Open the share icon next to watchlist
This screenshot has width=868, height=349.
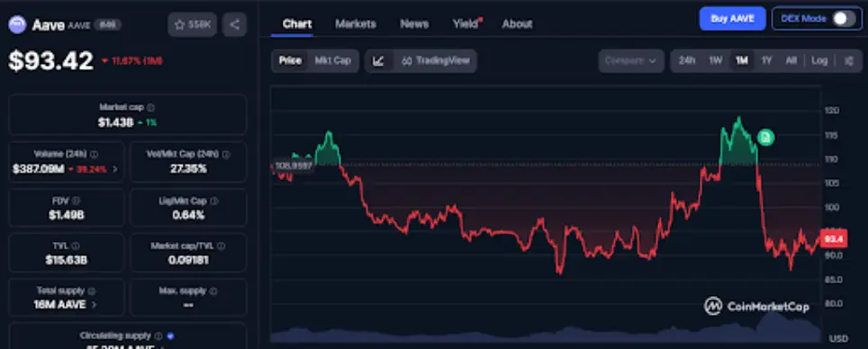coord(235,24)
